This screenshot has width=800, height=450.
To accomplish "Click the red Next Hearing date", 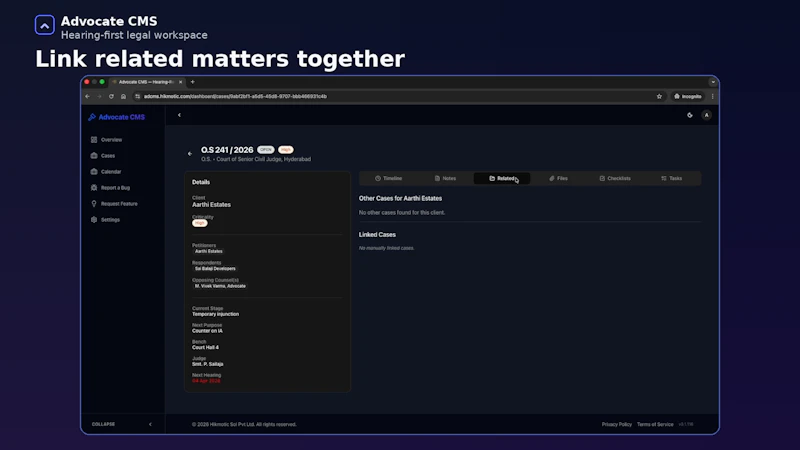I will pyautogui.click(x=206, y=381).
